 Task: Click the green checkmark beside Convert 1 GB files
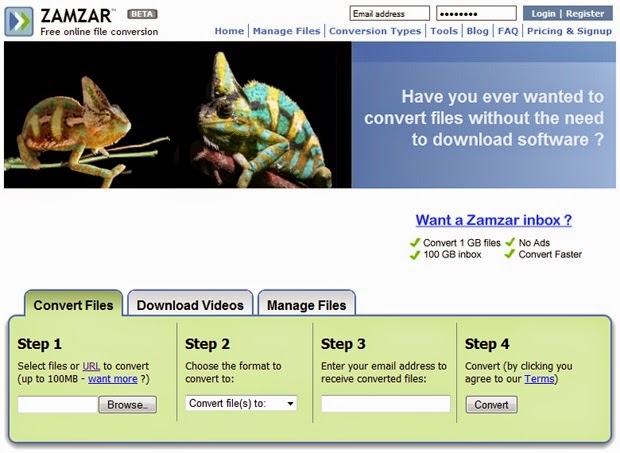(x=415, y=242)
